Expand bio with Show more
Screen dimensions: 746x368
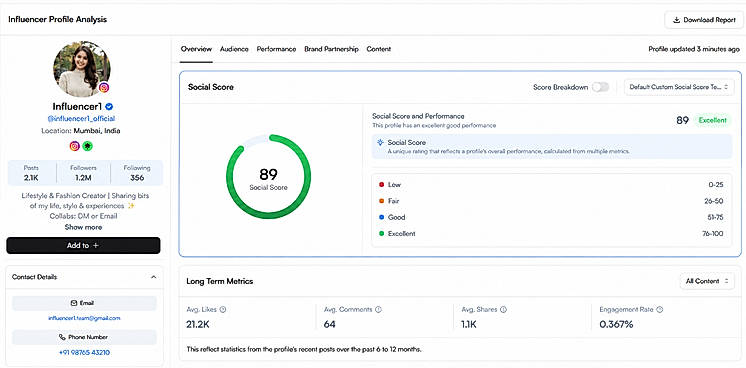pos(83,227)
